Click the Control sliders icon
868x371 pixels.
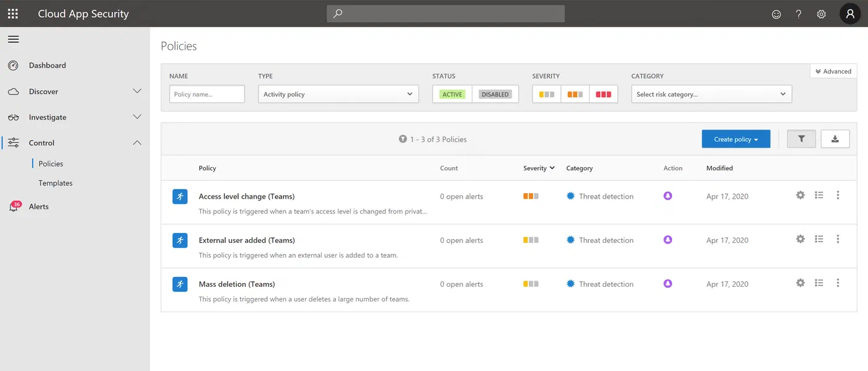click(13, 142)
